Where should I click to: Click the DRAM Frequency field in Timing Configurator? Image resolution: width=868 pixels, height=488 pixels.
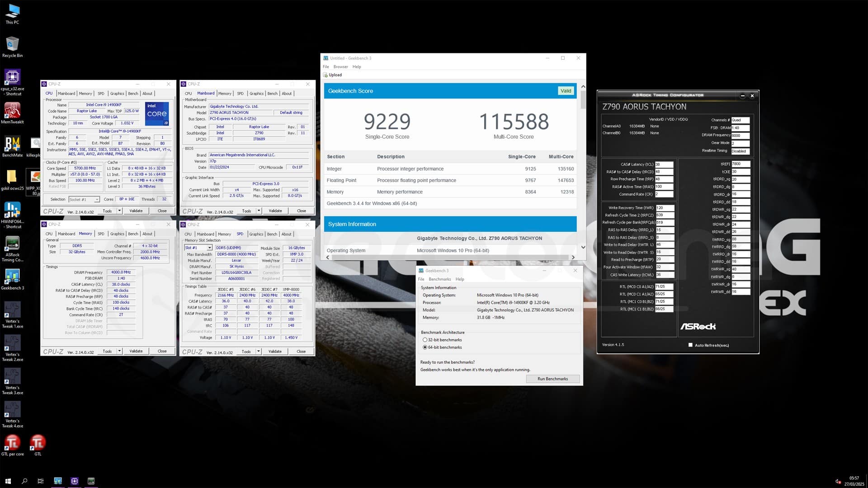[x=741, y=136]
